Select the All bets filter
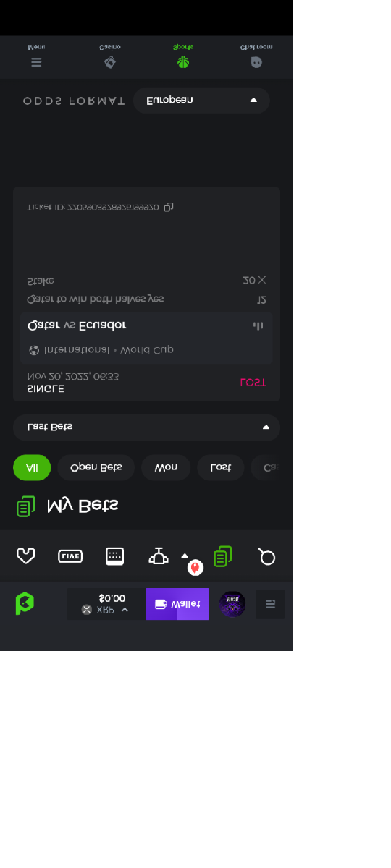391x868 pixels. coord(32,468)
